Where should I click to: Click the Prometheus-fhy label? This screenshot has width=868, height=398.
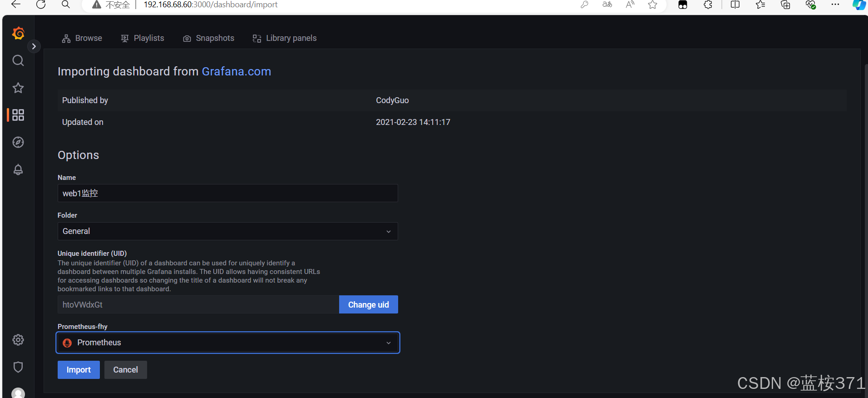[83, 327]
